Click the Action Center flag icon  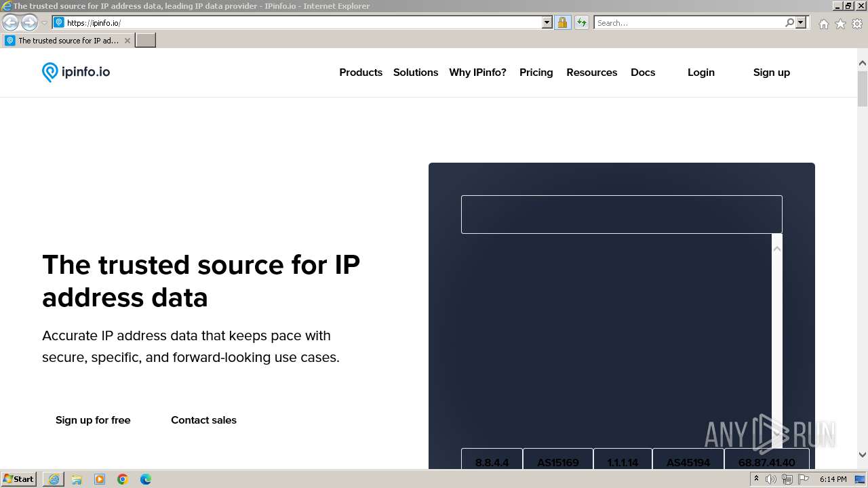click(x=804, y=479)
